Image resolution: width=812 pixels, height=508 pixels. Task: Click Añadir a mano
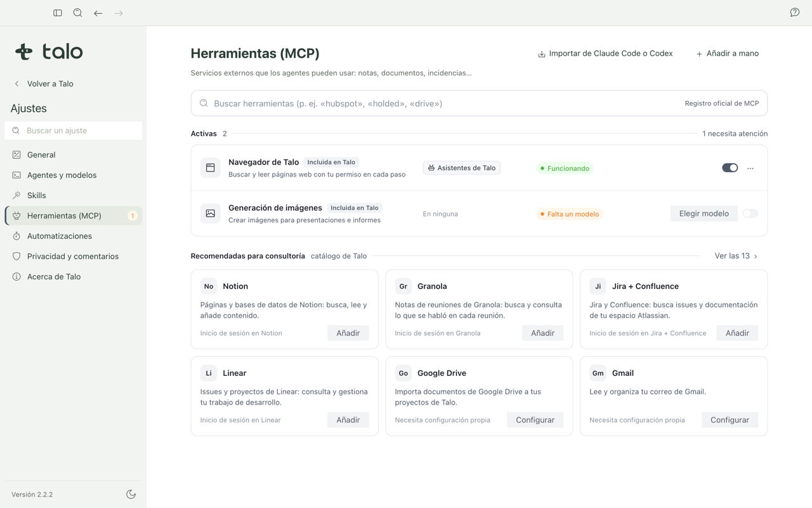point(727,53)
